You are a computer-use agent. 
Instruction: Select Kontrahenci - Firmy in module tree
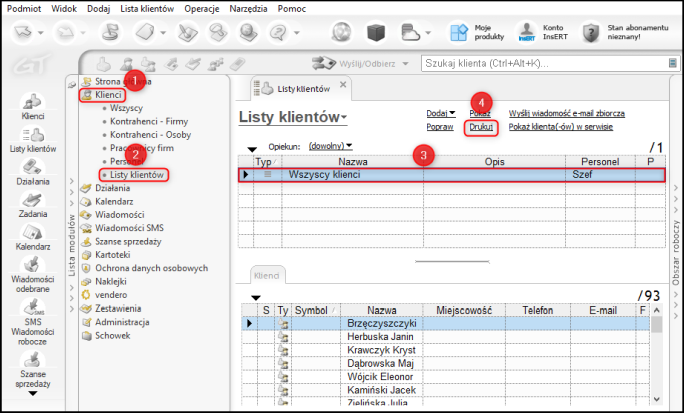pyautogui.click(x=151, y=120)
